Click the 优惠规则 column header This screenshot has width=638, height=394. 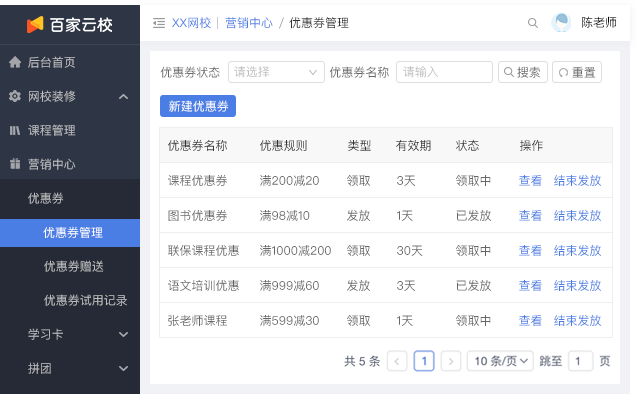click(x=284, y=145)
